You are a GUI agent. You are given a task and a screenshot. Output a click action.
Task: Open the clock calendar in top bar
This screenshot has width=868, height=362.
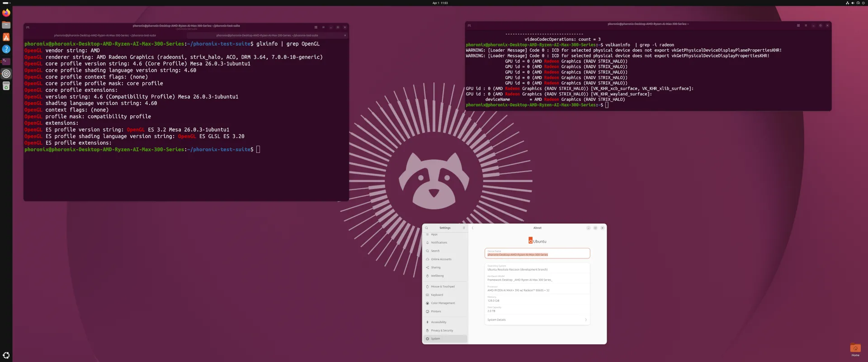440,3
